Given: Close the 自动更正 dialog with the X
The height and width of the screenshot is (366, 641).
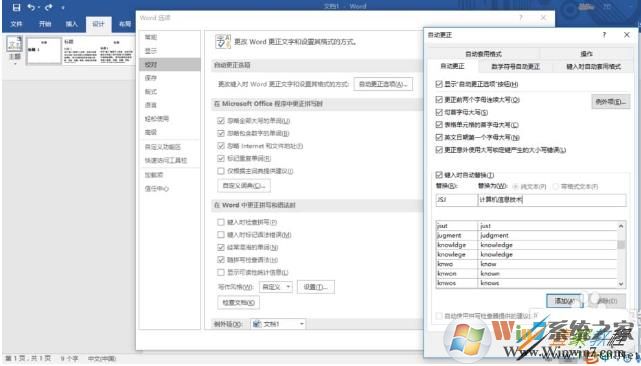Looking at the screenshot, I should coord(627,35).
